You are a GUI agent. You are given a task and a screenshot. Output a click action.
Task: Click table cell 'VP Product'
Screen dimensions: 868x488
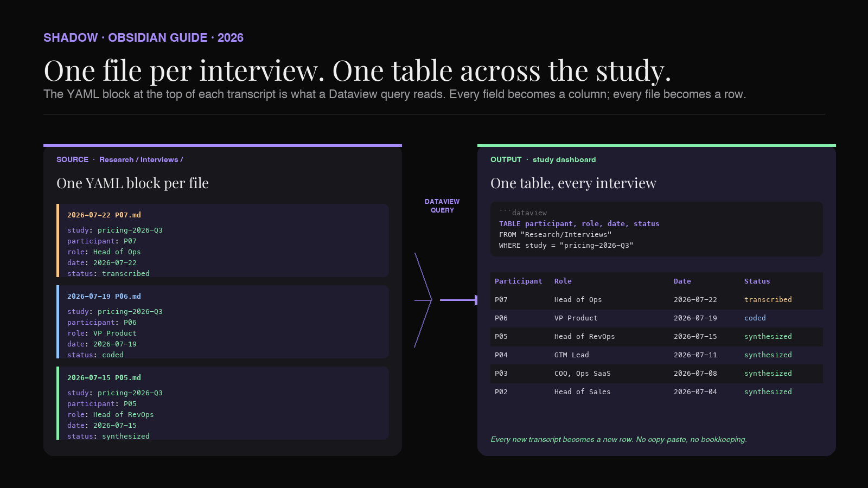tap(576, 318)
